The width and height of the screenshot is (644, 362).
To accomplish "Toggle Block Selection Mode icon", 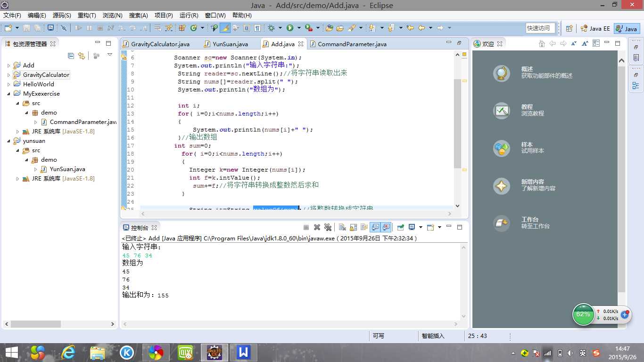I will 246,28.
